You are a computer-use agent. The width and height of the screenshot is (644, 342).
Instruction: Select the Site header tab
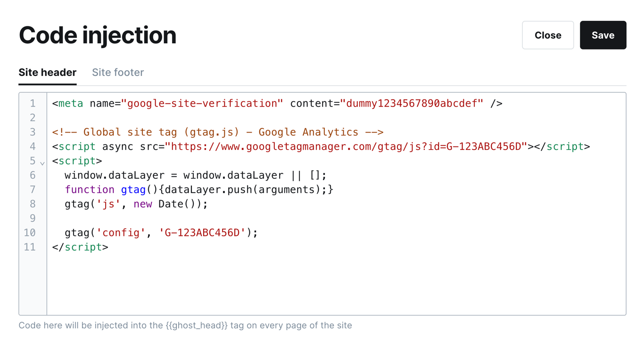point(47,72)
